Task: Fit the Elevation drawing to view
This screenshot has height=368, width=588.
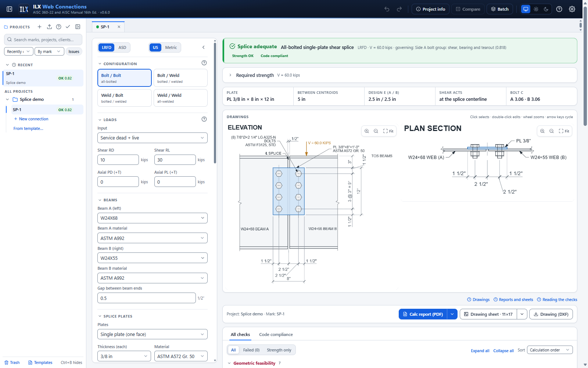Action: [388, 131]
